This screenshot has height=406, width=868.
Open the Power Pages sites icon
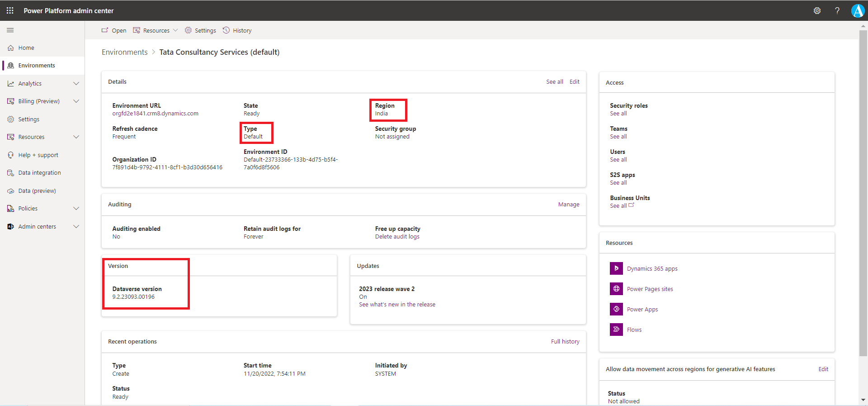point(616,289)
